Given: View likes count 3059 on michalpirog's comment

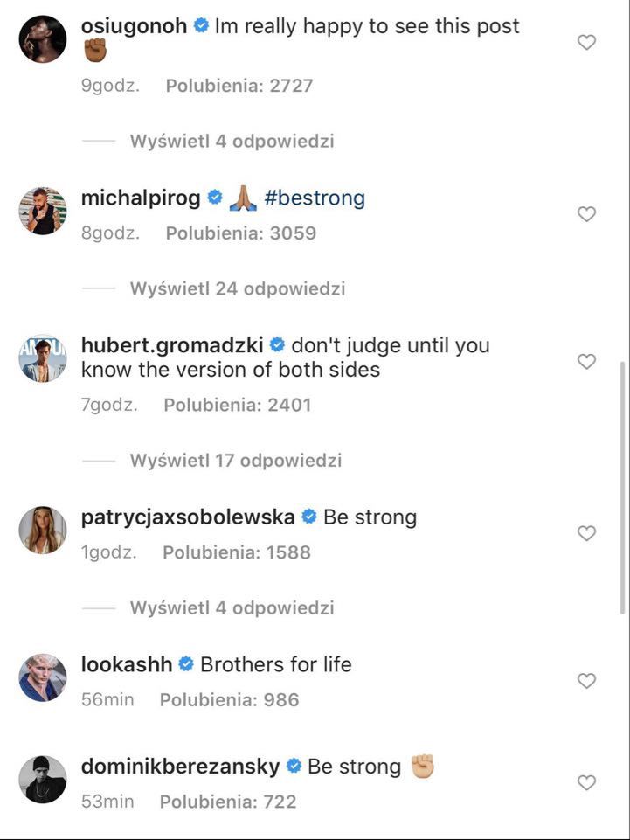Looking at the screenshot, I should [x=241, y=233].
